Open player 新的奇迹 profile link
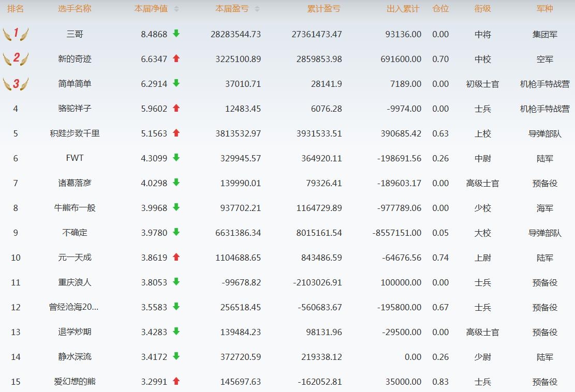 coord(75,59)
